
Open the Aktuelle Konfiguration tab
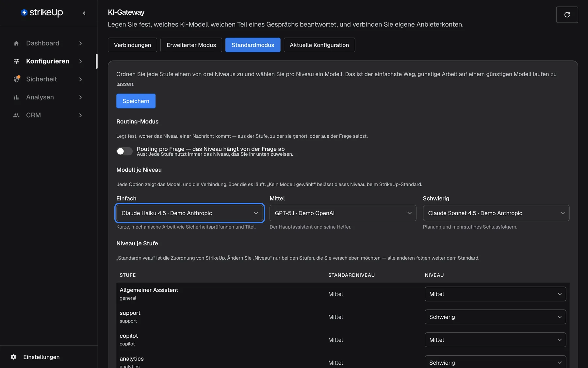[x=319, y=45]
